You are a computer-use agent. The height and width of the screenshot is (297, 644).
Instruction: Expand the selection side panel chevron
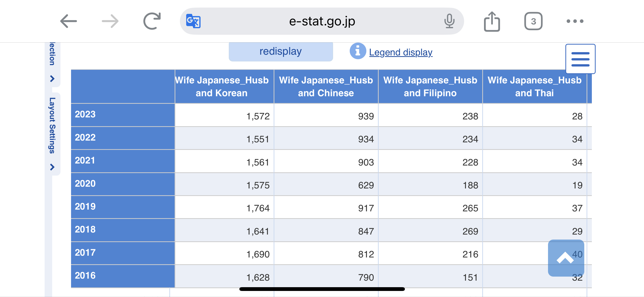click(x=52, y=79)
